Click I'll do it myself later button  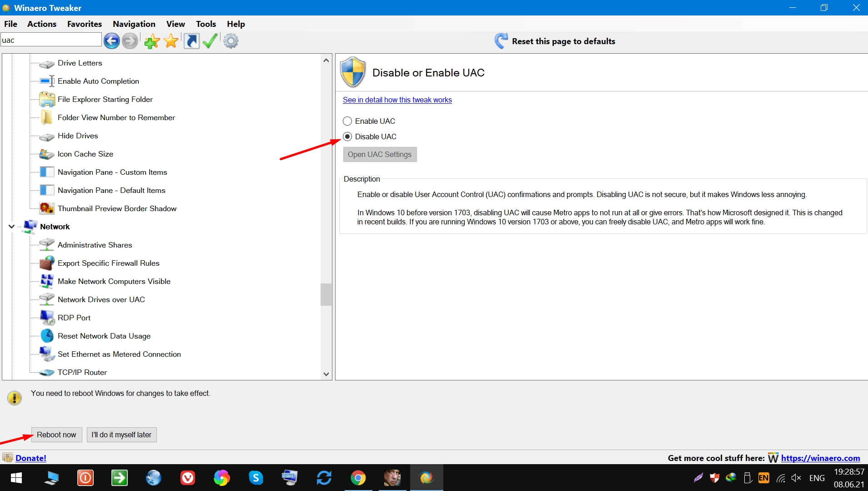pos(121,435)
